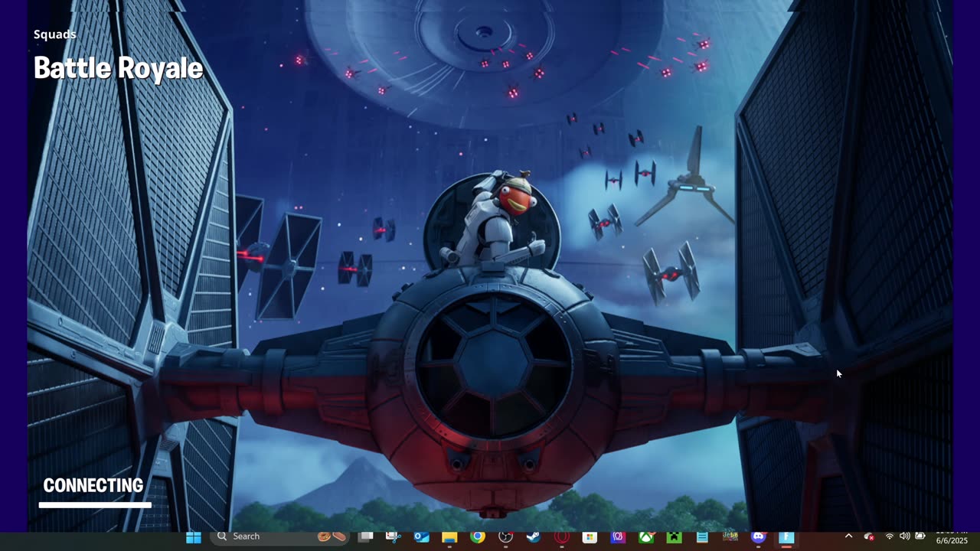
Task: Click the CONNECTING progress bar
Action: click(x=95, y=505)
